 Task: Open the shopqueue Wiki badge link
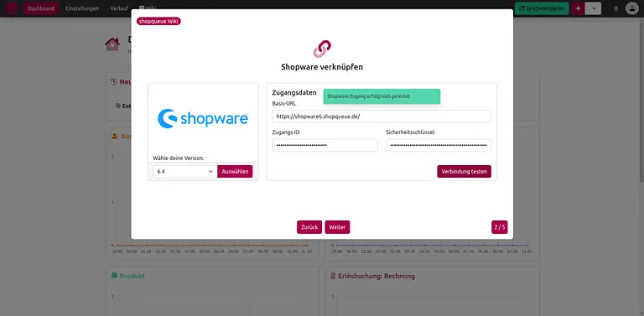[x=158, y=21]
